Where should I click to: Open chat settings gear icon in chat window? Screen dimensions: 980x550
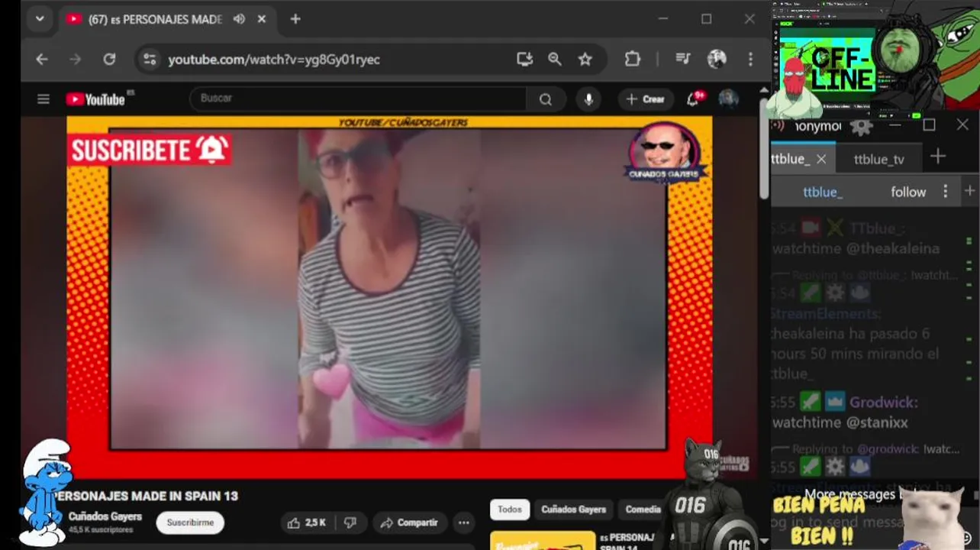point(861,127)
